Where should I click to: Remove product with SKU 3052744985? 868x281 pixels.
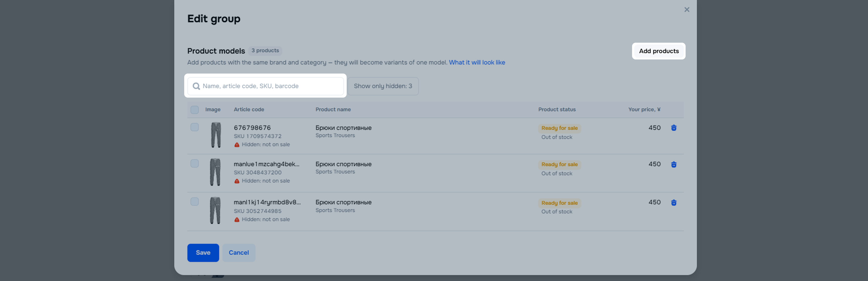tap(674, 202)
